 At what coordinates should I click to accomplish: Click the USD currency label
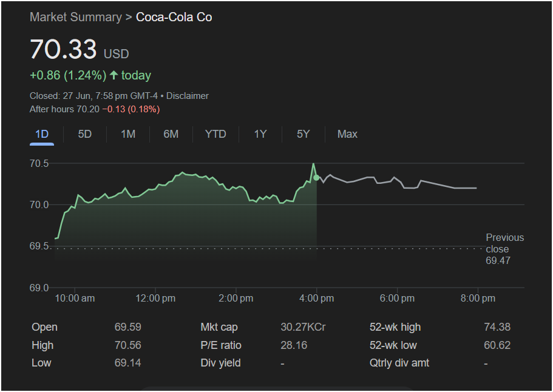tap(117, 54)
